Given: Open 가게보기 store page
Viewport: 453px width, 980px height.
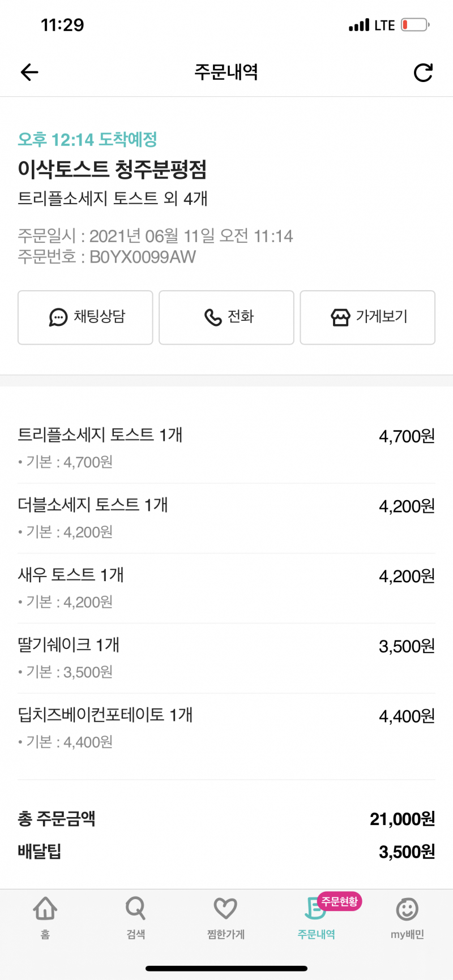Looking at the screenshot, I should pyautogui.click(x=367, y=317).
